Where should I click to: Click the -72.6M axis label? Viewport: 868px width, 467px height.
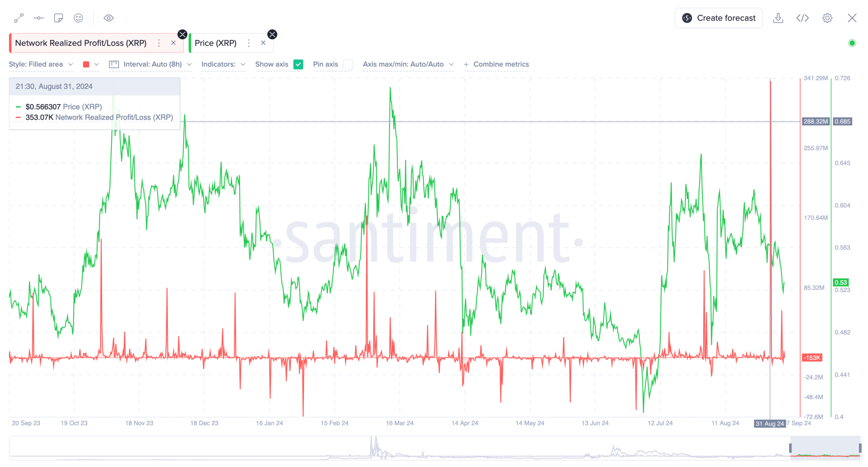[813, 417]
